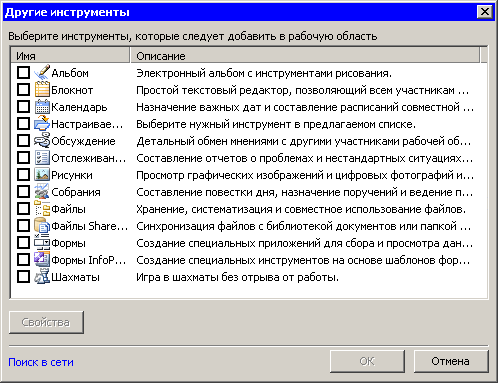Click the Формы InfoP... InfoPath icon
The width and height of the screenshot is (498, 383).
pyautogui.click(x=42, y=259)
